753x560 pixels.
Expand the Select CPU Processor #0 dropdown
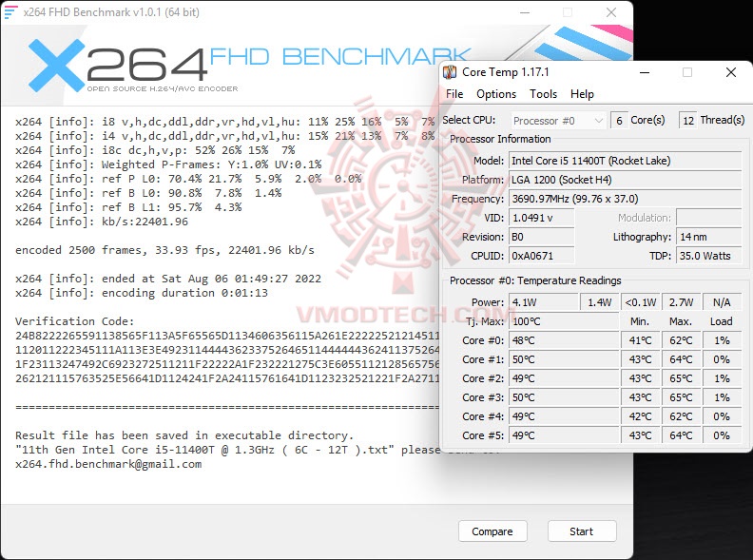pos(557,121)
